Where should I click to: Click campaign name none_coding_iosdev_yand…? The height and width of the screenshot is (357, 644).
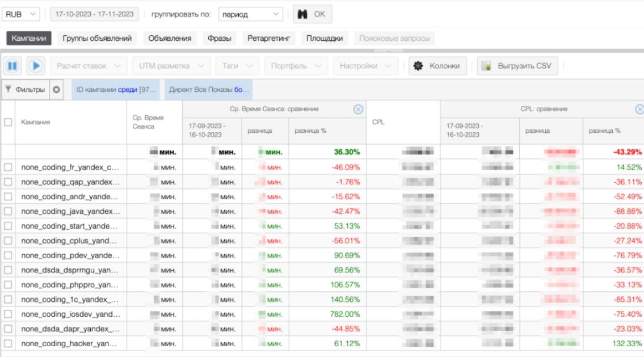coord(71,314)
